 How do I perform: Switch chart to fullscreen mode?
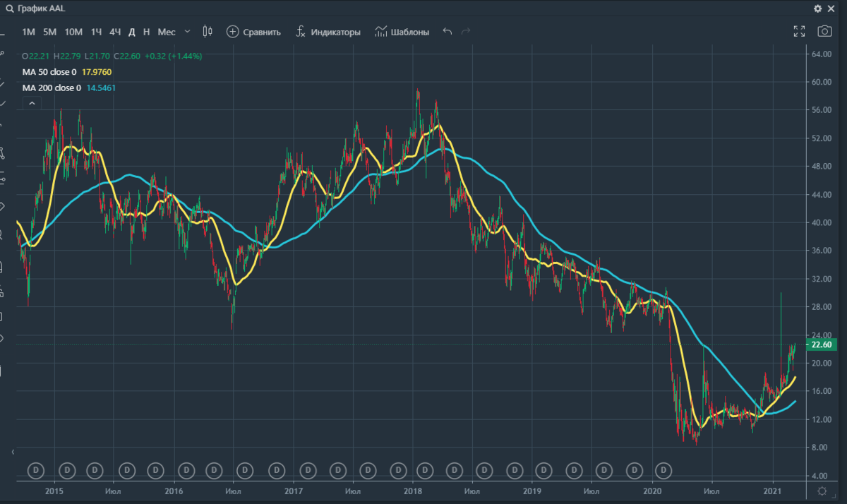[x=799, y=31]
